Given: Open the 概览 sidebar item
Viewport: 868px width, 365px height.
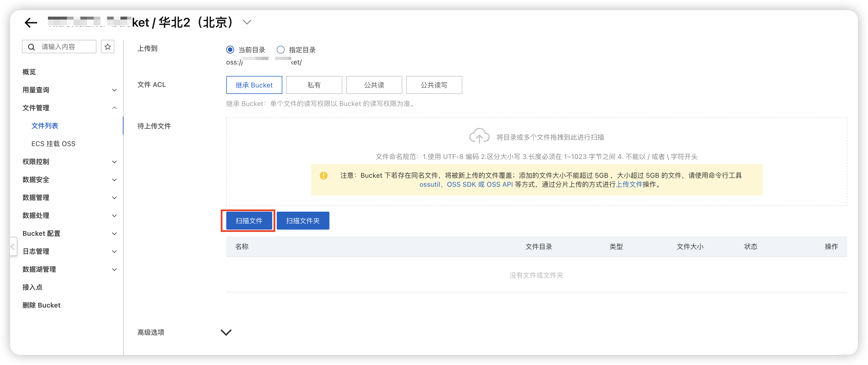Looking at the screenshot, I should (29, 72).
